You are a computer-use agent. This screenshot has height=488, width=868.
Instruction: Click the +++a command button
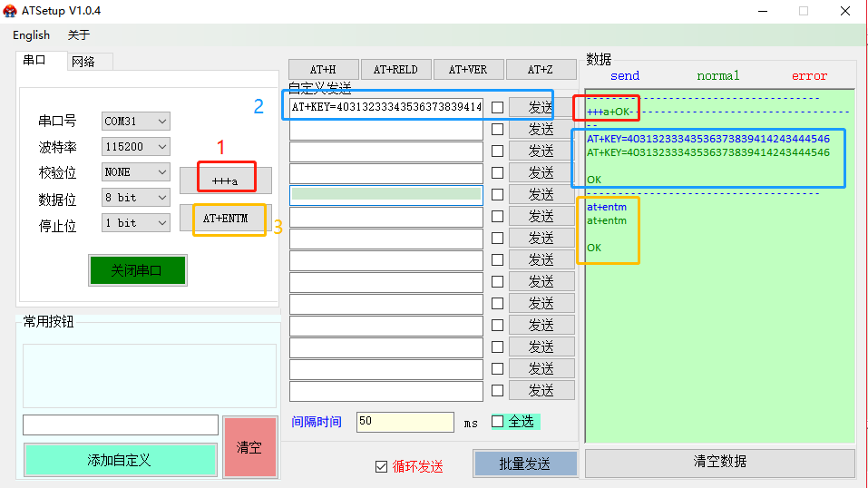click(224, 181)
